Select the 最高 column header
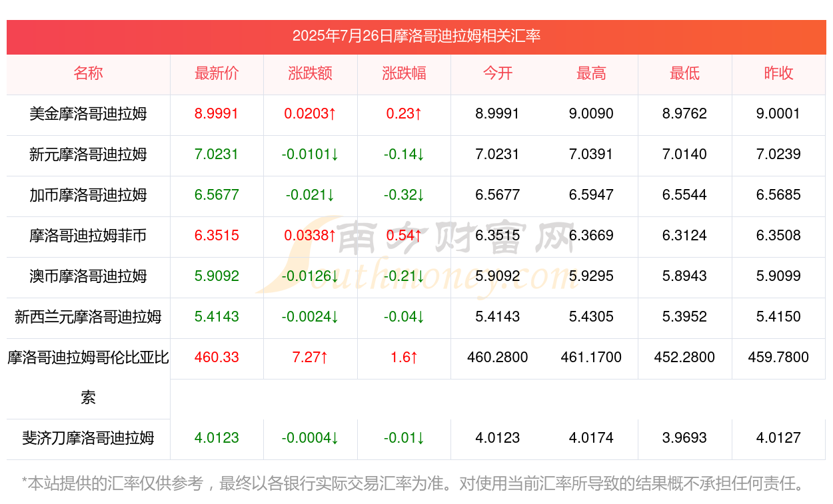The image size is (833, 504). pos(591,73)
